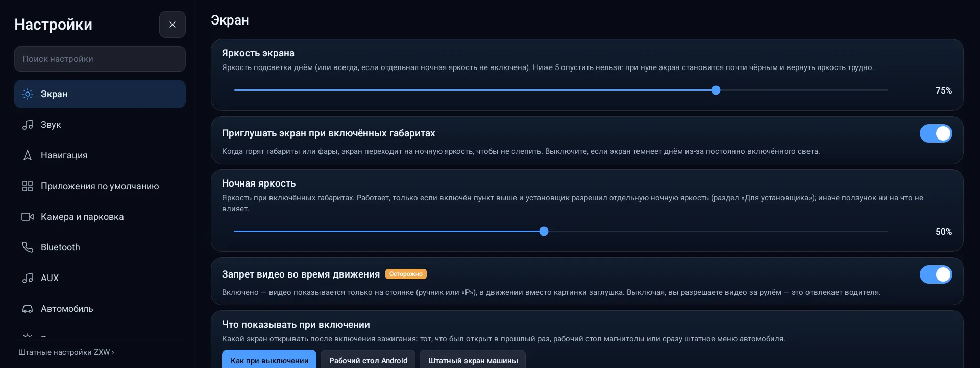This screenshot has height=368, width=980.
Task: Click the Поиск настройки search field
Action: tap(100, 59)
